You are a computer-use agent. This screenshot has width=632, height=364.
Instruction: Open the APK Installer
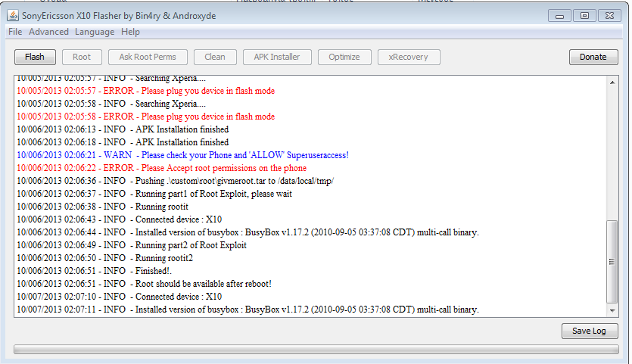277,57
